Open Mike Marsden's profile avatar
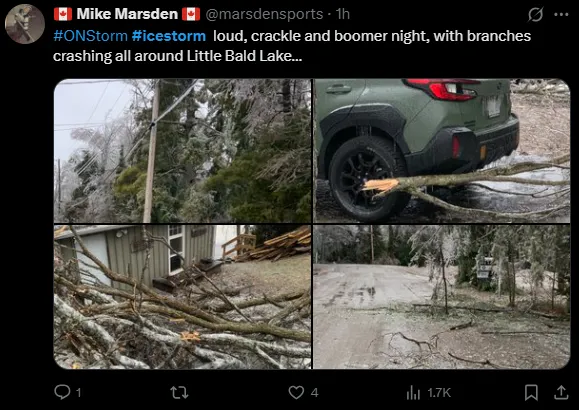 tap(25, 24)
